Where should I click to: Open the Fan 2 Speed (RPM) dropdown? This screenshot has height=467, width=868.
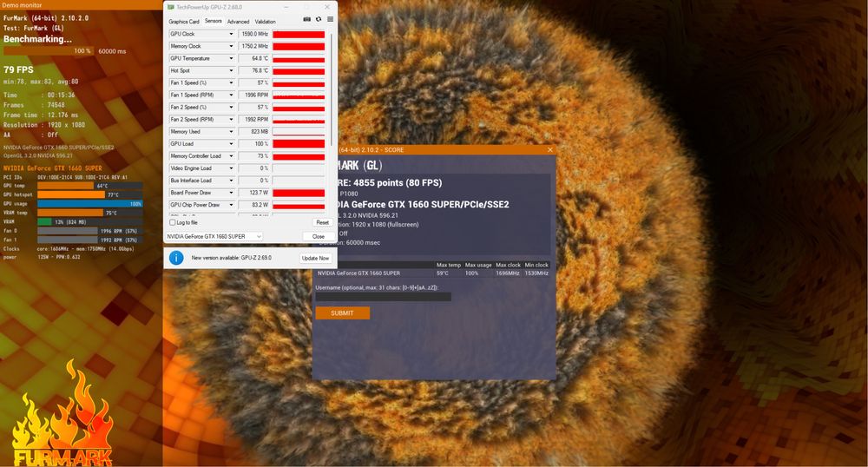click(x=232, y=120)
